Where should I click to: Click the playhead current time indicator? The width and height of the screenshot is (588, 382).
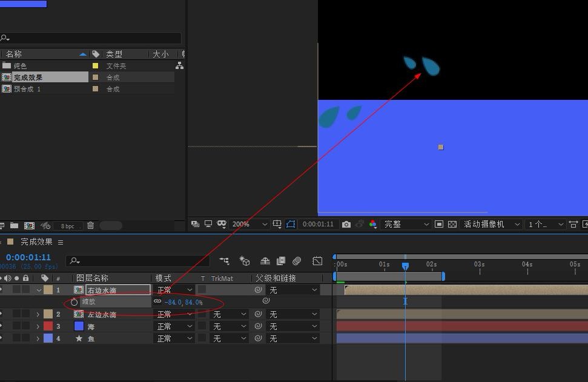[405, 266]
